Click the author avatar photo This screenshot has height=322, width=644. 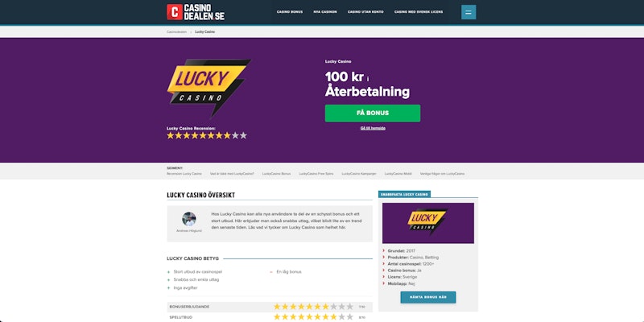[189, 219]
